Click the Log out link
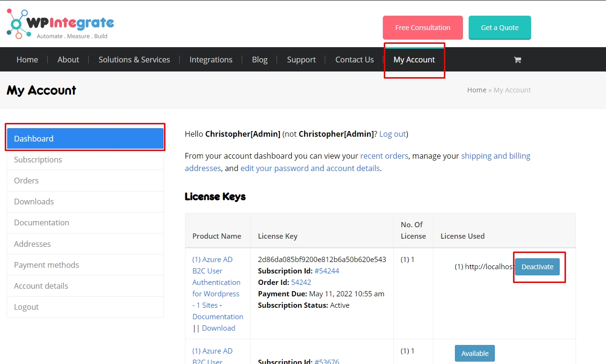Screen dimensions: 606x364 (392, 134)
